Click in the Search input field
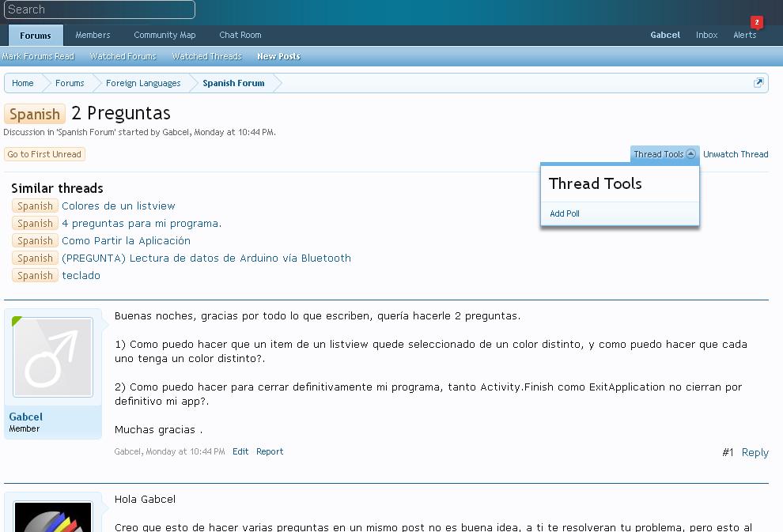 (100, 9)
